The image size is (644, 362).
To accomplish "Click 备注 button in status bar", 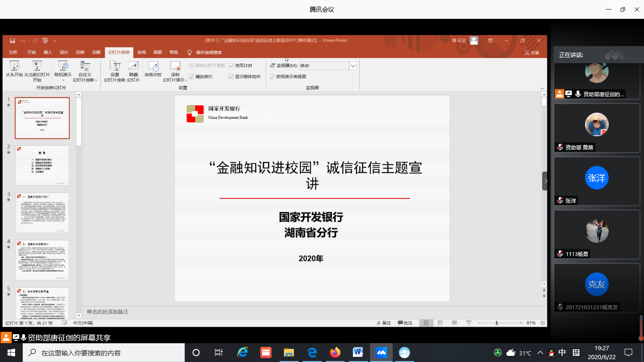I will 384,323.
